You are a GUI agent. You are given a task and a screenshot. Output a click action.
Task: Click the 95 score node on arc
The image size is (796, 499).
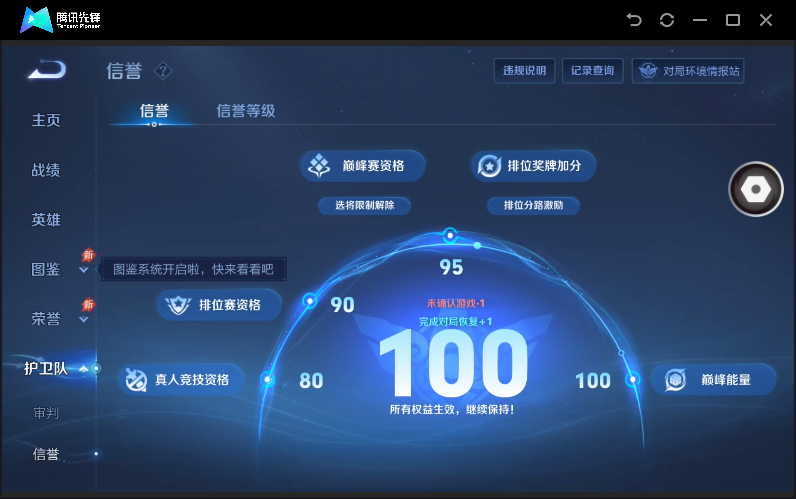[450, 236]
